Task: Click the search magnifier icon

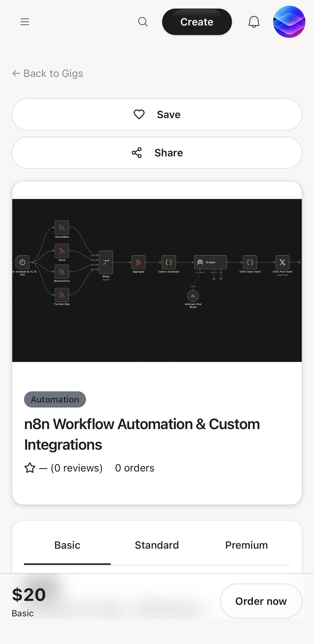Action: tap(143, 22)
